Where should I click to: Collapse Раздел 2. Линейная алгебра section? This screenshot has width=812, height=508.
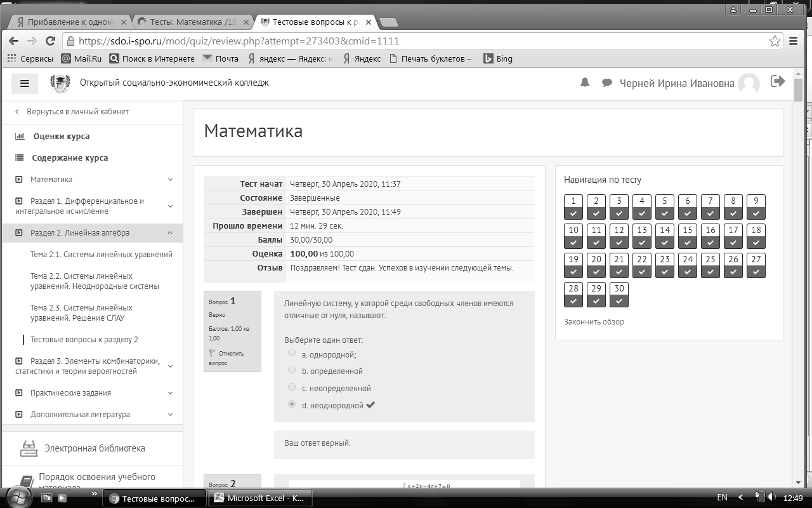pyautogui.click(x=170, y=233)
